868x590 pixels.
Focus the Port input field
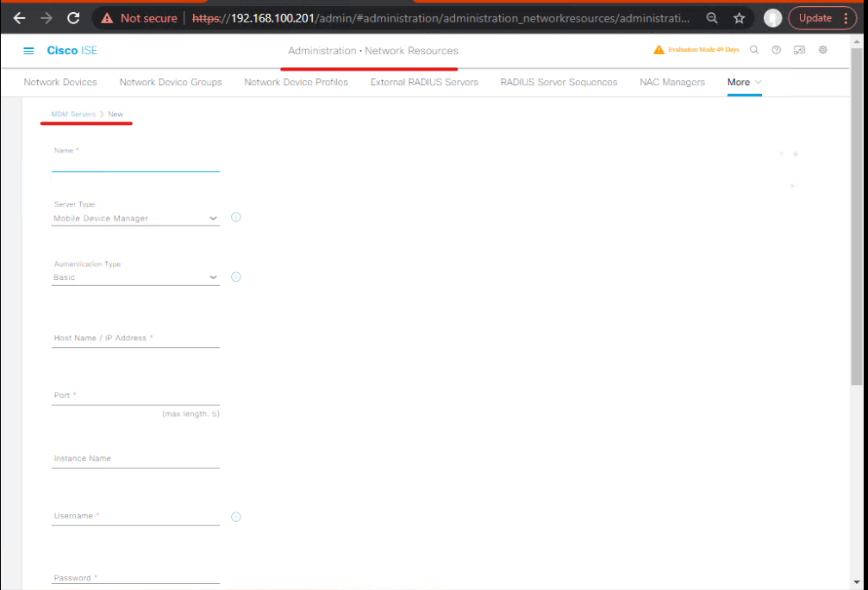[135, 396]
